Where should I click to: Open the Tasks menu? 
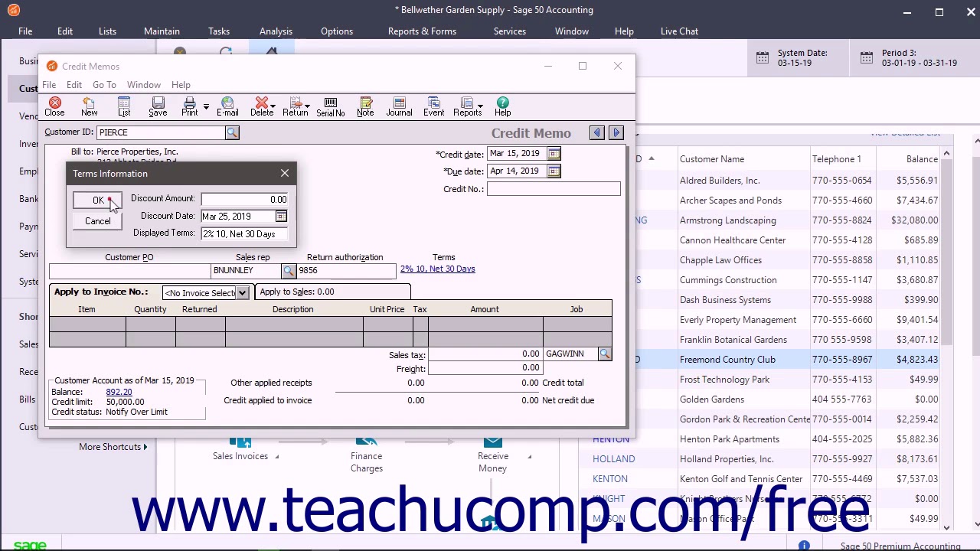pyautogui.click(x=219, y=31)
